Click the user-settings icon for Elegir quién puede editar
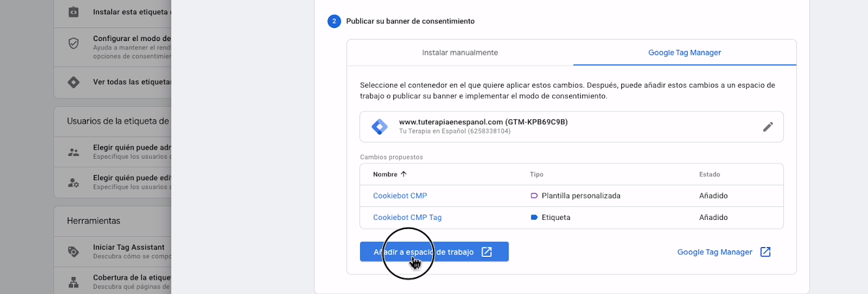 [74, 182]
